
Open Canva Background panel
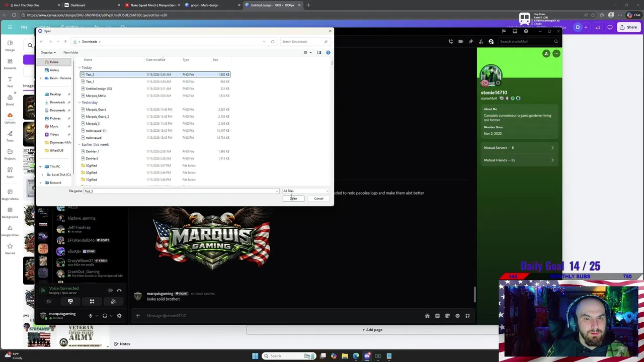[x=10, y=213]
